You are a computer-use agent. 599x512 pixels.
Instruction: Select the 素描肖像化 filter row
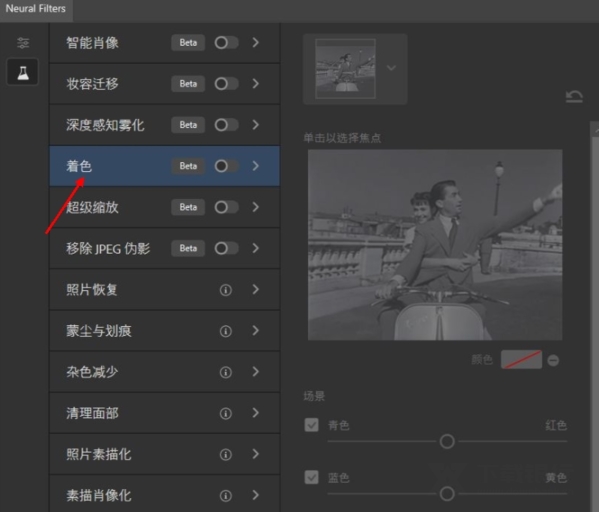click(165, 494)
